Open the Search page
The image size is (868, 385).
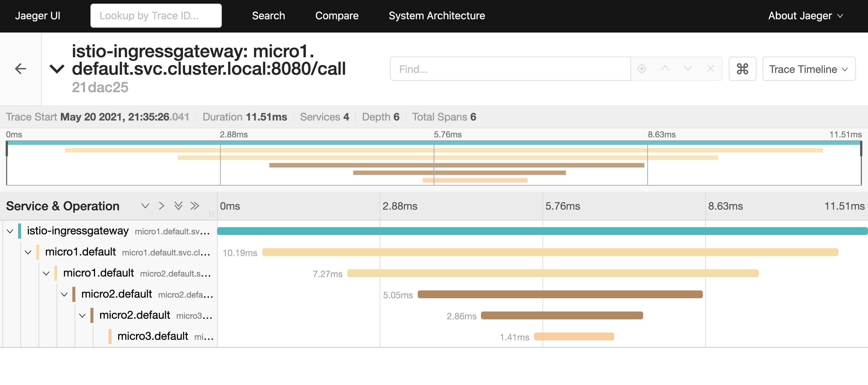click(268, 15)
